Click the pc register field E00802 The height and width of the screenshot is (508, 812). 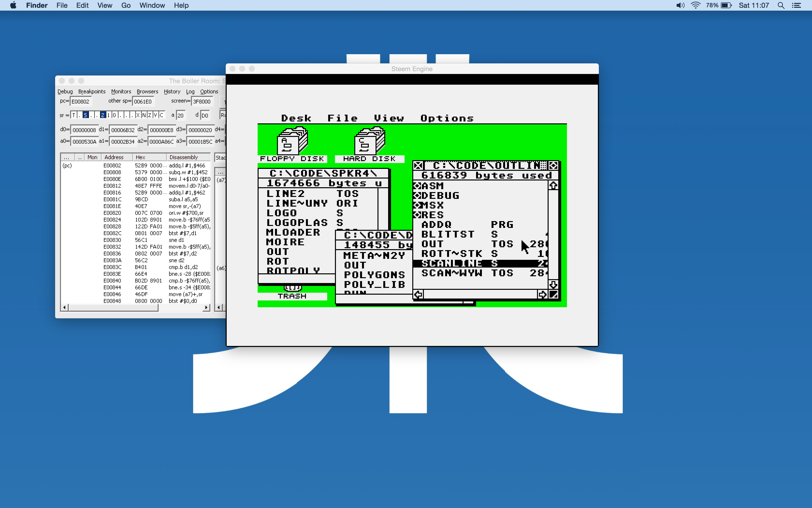80,101
